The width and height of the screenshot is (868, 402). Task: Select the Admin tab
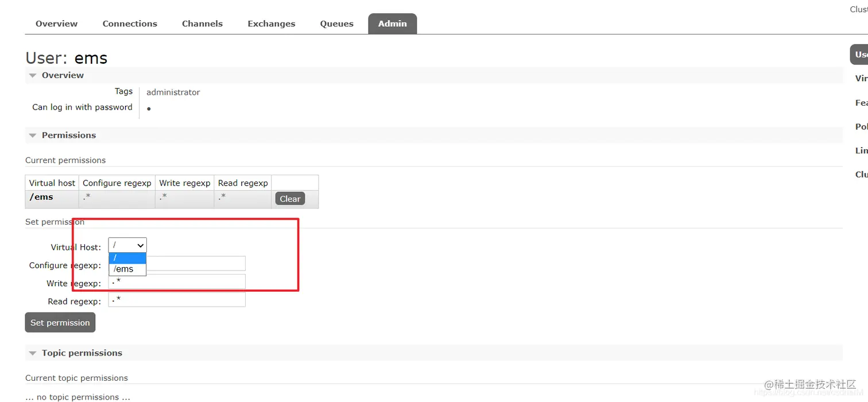click(x=393, y=24)
